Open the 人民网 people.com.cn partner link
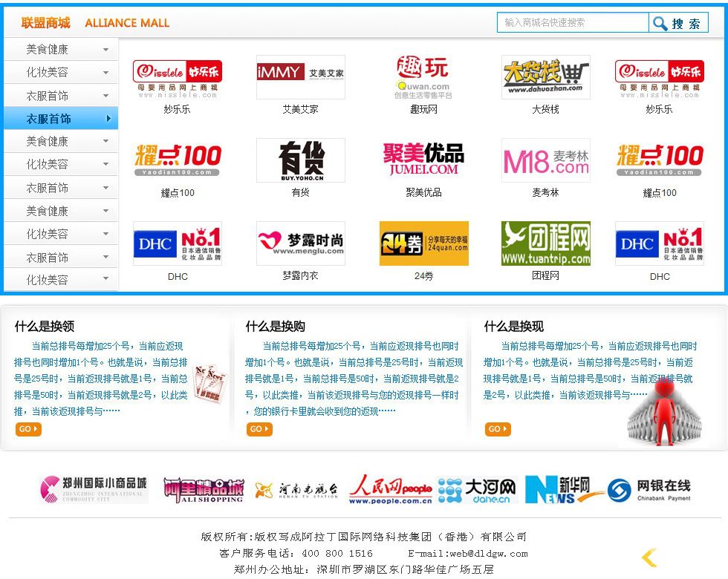Viewport: 728px width, 579px height. click(390, 490)
